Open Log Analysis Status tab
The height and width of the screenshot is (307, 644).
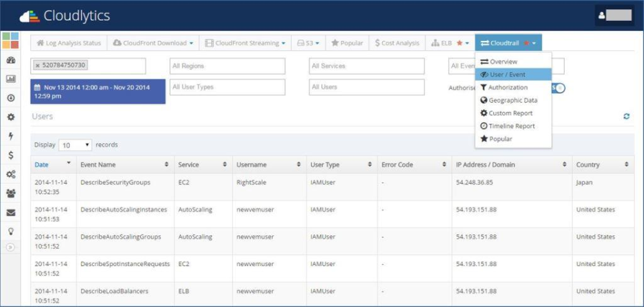pos(68,43)
